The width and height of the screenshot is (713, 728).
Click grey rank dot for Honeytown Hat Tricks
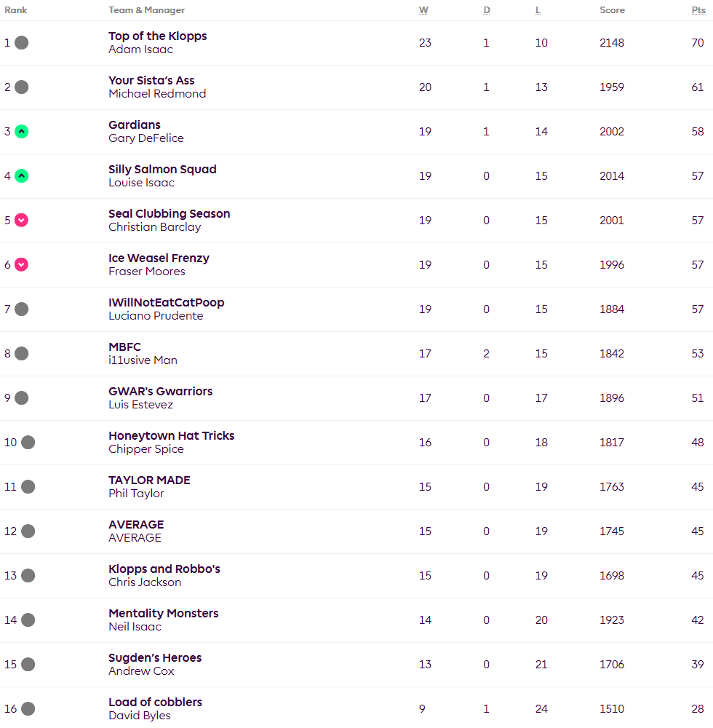pyautogui.click(x=28, y=443)
